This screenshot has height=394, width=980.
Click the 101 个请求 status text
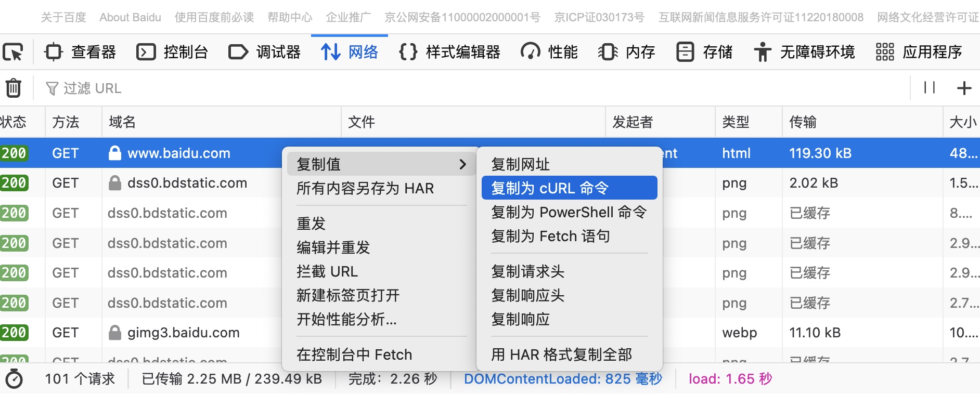pos(80,379)
